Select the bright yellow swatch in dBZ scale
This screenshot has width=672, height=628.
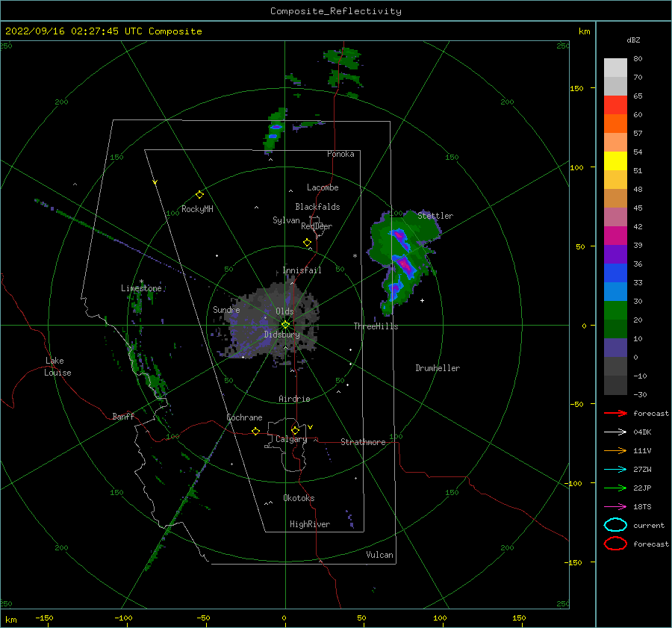pyautogui.click(x=615, y=161)
